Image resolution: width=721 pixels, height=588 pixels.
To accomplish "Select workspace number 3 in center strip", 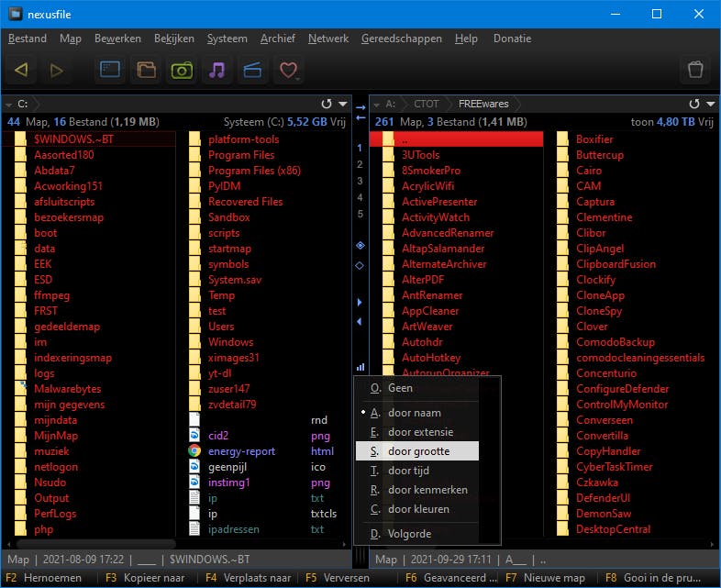I will tap(360, 181).
